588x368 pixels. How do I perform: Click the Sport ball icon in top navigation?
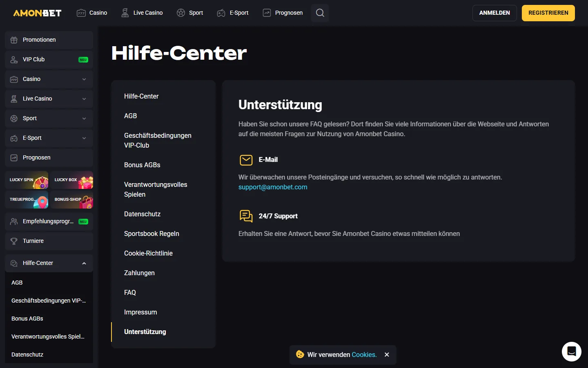tap(181, 13)
